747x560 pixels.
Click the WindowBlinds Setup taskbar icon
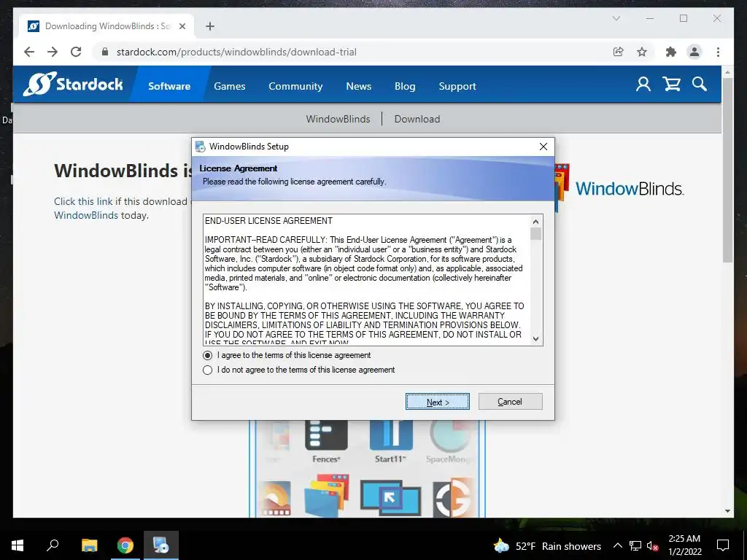(x=161, y=545)
